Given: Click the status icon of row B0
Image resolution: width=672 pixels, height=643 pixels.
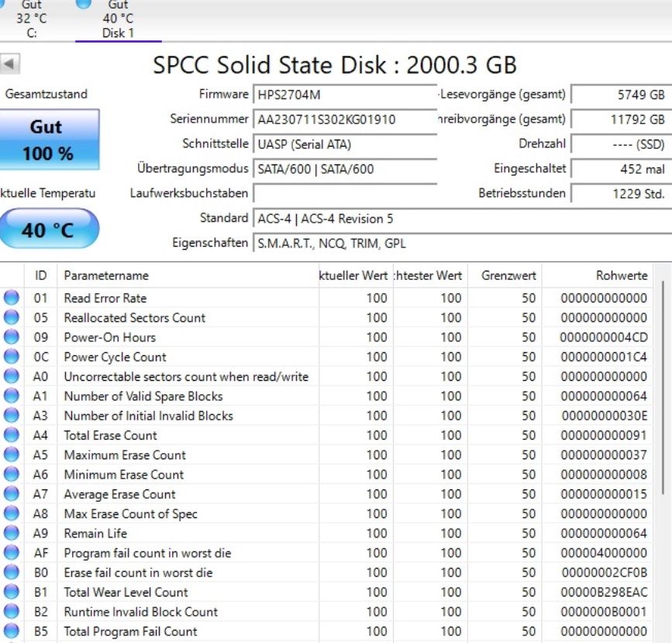Looking at the screenshot, I should [x=11, y=572].
